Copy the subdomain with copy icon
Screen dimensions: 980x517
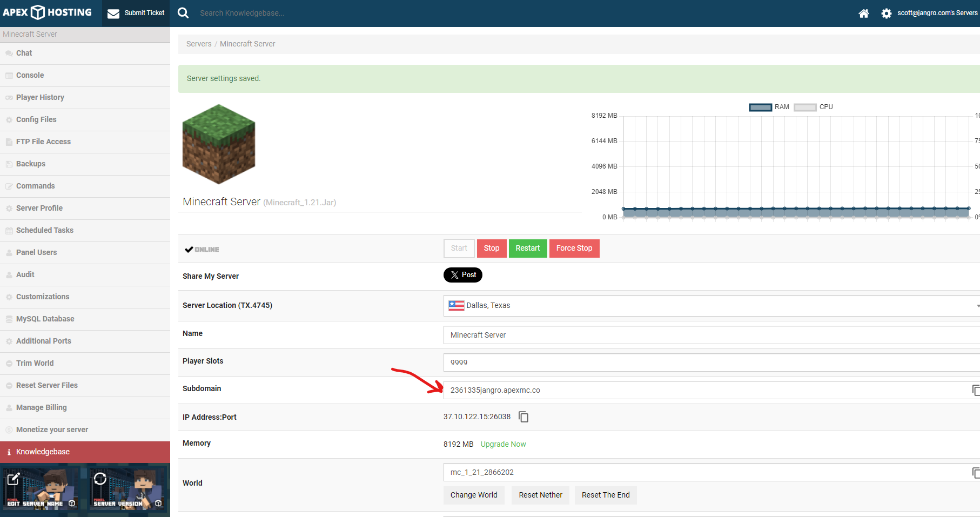coord(976,390)
